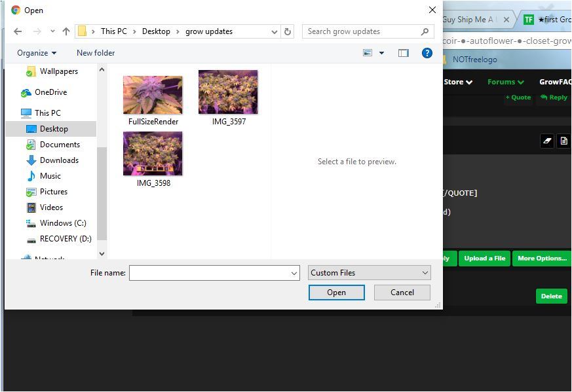Click navigation pane scroll up arrow
572x392 pixels.
click(102, 69)
